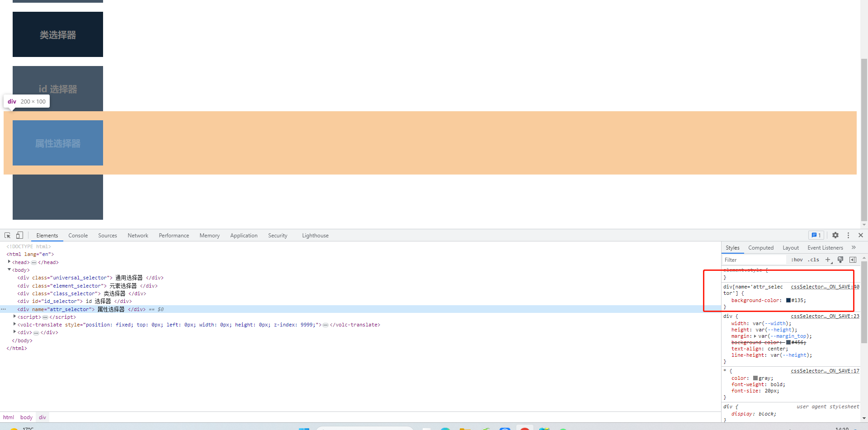The image size is (868, 430).
Task: Open the Layout sub-tab
Action: pos(791,247)
